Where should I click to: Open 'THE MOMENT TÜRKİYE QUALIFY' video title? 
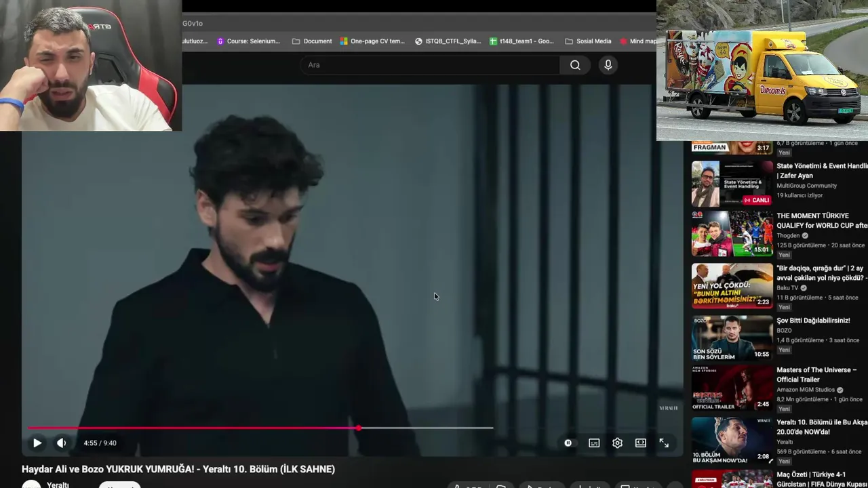822,221
